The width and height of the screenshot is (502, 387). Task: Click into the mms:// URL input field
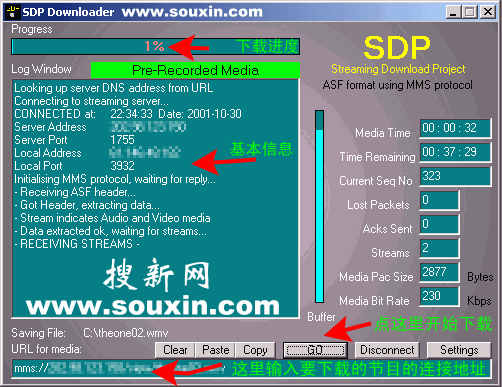point(251,369)
